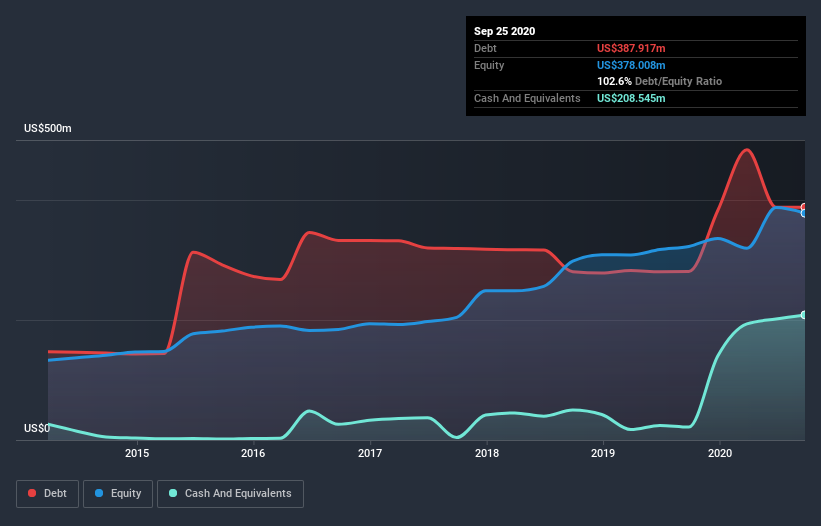Click the US$500m y-axis label
Screen dimensions: 821x526
point(48,128)
